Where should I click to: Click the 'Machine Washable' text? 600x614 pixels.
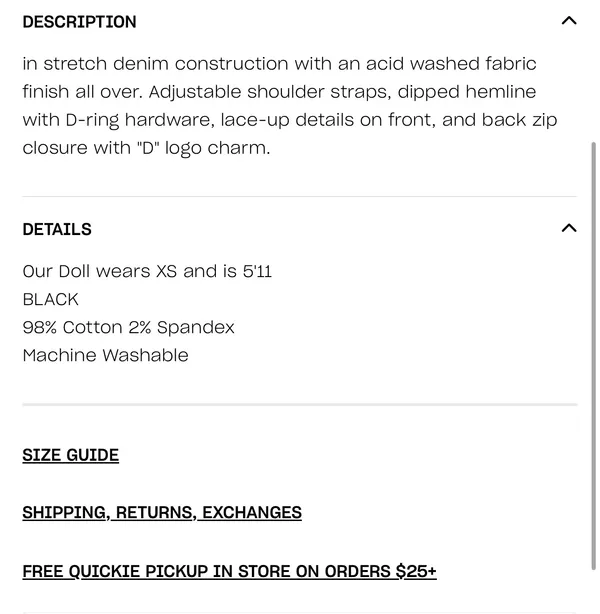(106, 355)
